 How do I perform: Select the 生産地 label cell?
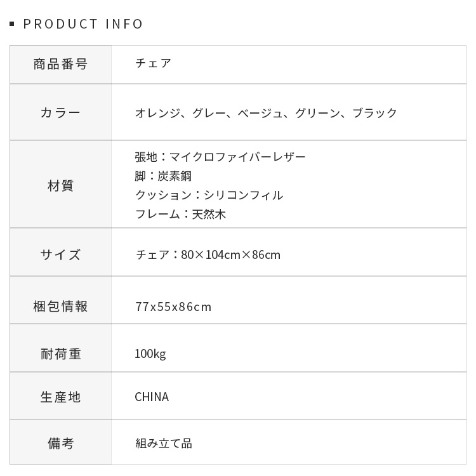(x=60, y=397)
